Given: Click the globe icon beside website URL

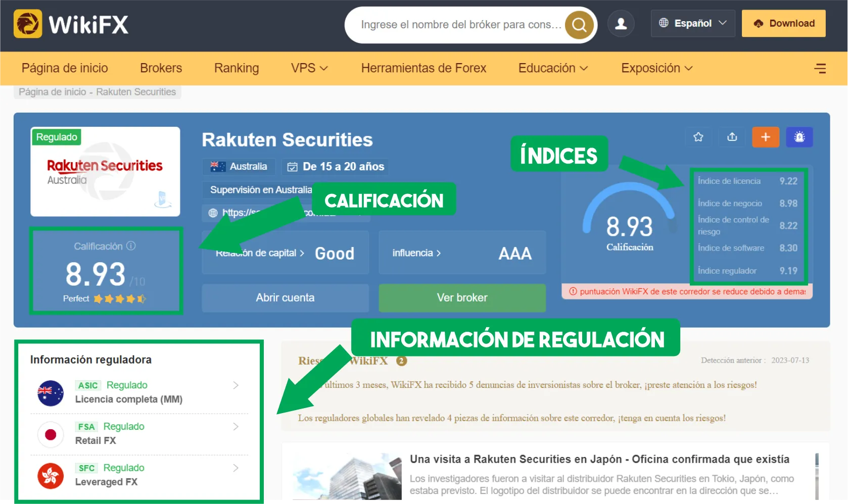Looking at the screenshot, I should (x=213, y=213).
